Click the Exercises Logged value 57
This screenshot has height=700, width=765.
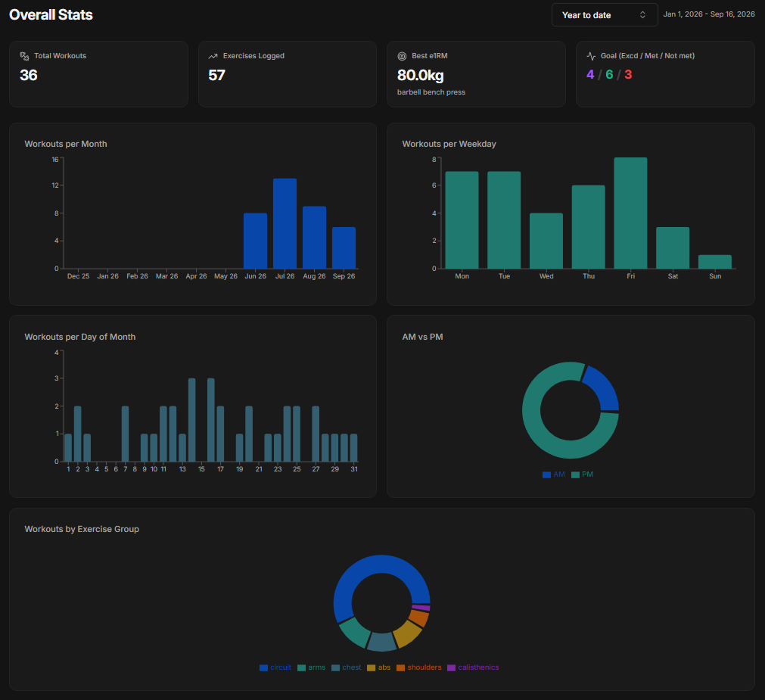pyautogui.click(x=216, y=75)
